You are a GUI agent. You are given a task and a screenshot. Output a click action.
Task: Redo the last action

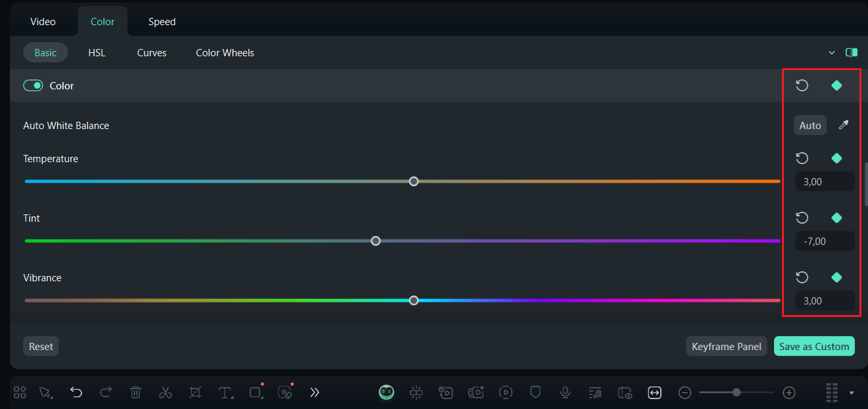tap(106, 392)
